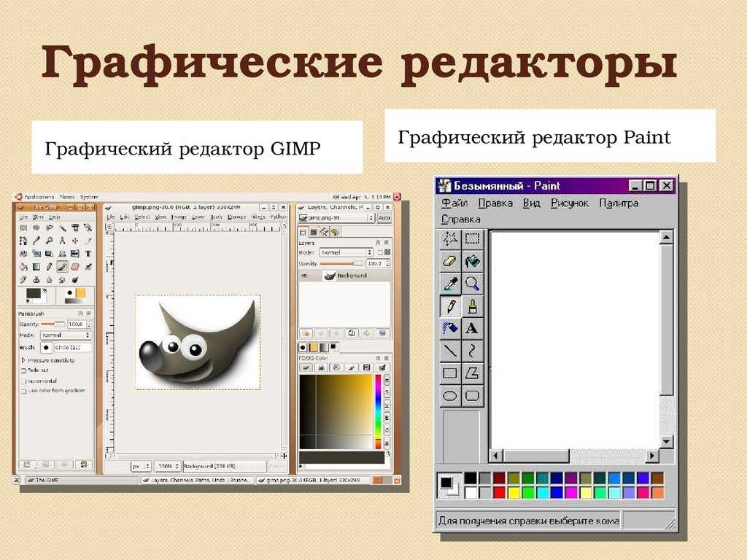Click the Ubuntu shutdown icon in top panel
The width and height of the screenshot is (747, 560).
click(x=397, y=197)
